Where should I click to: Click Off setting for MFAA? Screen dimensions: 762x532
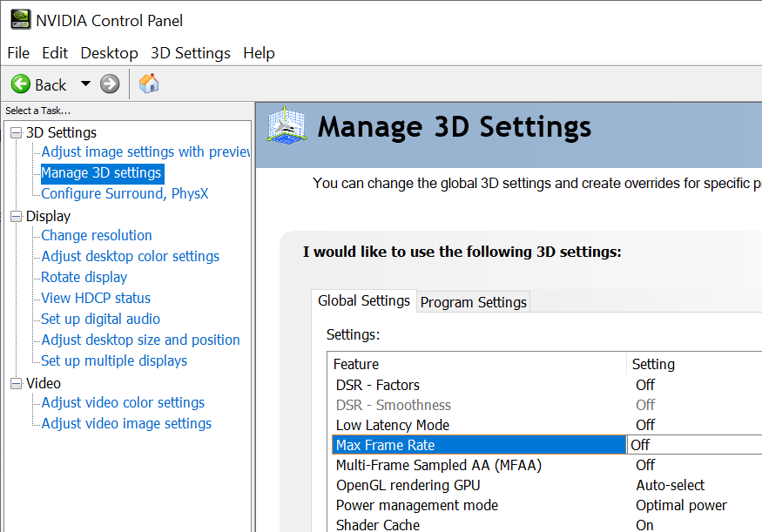point(645,466)
